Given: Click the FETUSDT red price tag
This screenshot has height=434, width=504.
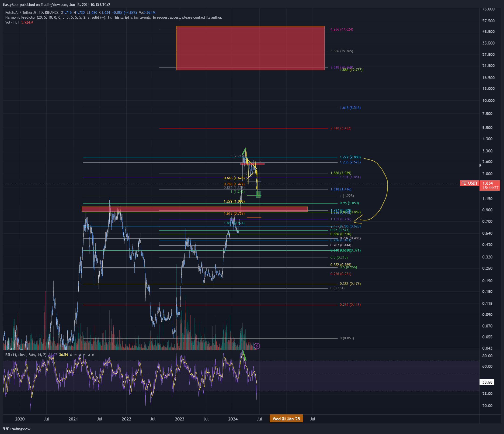Looking at the screenshot, I should (469, 183).
